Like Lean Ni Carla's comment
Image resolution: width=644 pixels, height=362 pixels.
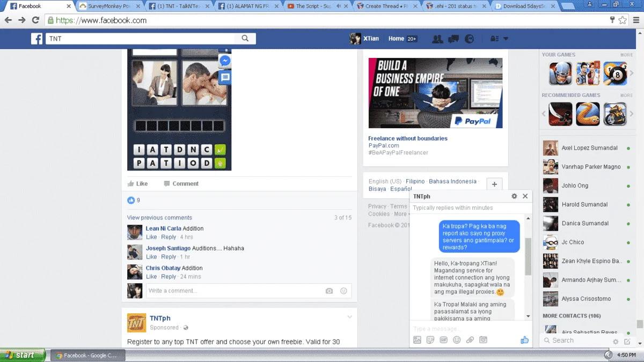click(151, 237)
